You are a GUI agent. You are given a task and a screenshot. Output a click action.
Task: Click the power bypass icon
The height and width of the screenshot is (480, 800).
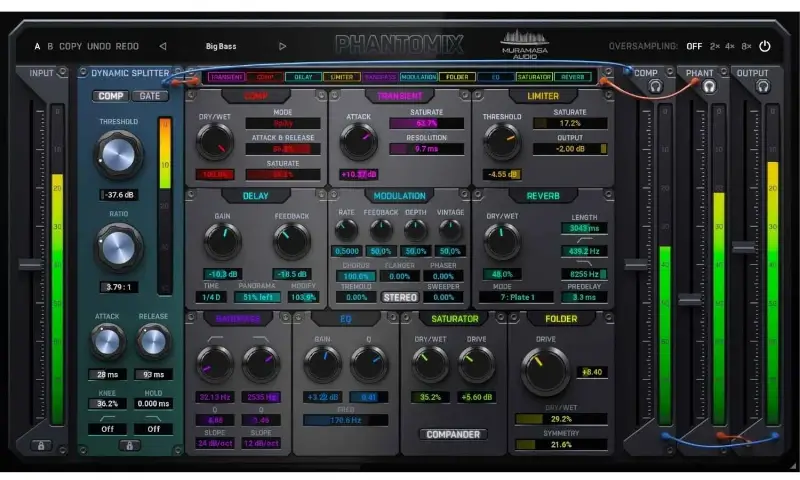(765, 46)
